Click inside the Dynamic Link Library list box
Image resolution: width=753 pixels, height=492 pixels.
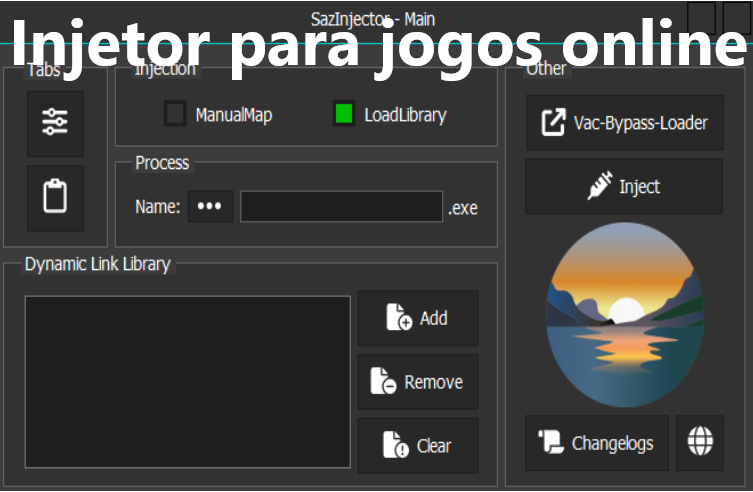[187, 382]
